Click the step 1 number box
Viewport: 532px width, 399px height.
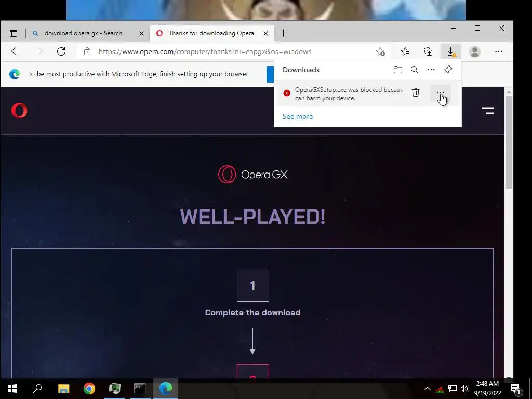[x=253, y=286]
